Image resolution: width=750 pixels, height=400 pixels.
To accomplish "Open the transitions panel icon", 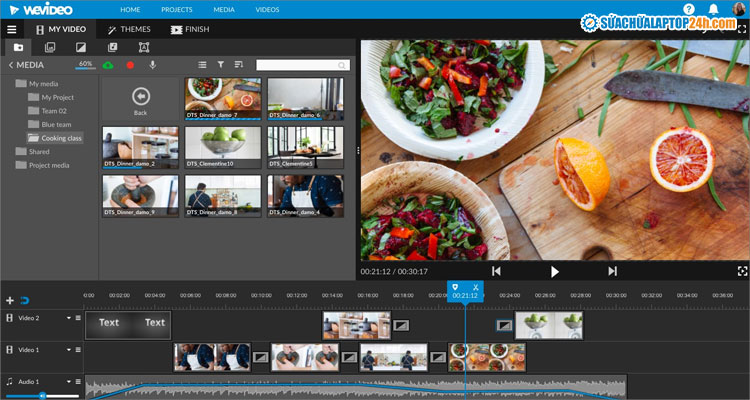I will tap(81, 47).
